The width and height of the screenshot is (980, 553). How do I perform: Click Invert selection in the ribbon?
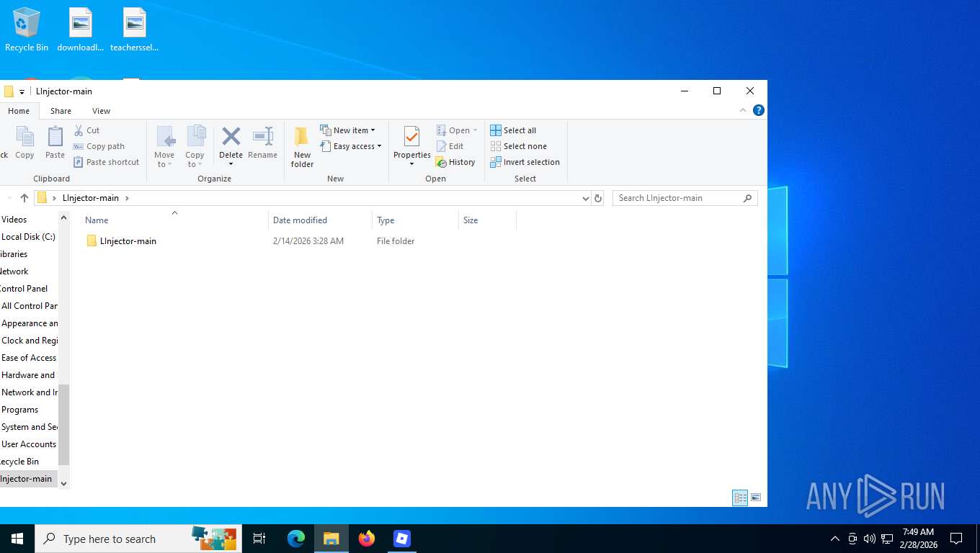point(525,162)
